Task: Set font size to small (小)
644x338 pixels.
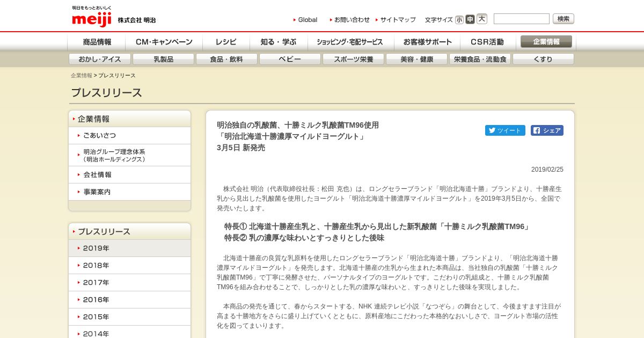Action: point(459,20)
